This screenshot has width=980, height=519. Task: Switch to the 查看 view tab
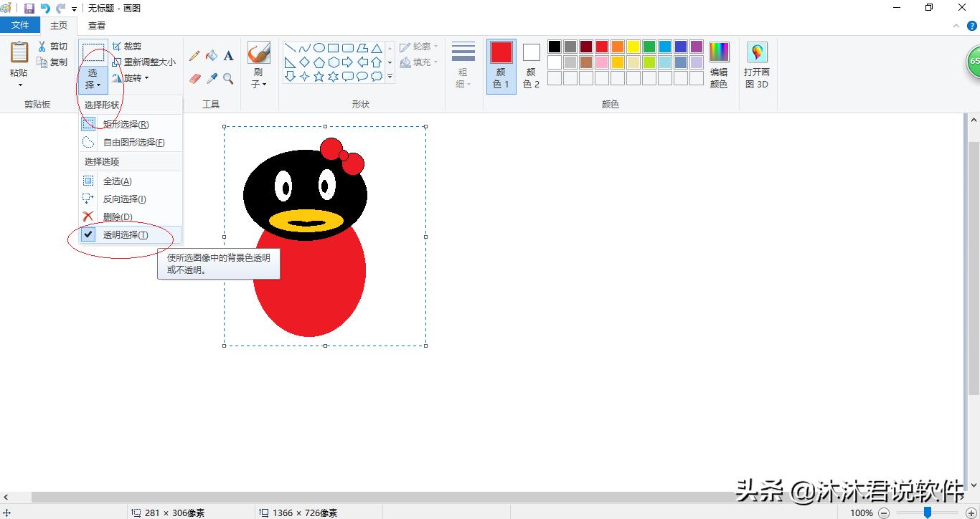tap(97, 25)
